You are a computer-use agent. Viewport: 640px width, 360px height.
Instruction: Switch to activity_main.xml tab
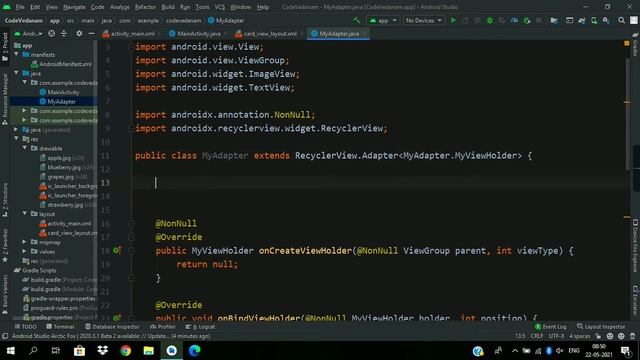(132, 33)
